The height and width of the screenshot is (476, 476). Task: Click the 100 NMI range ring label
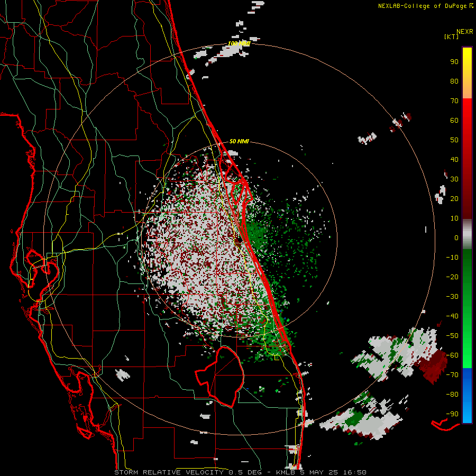point(239,43)
